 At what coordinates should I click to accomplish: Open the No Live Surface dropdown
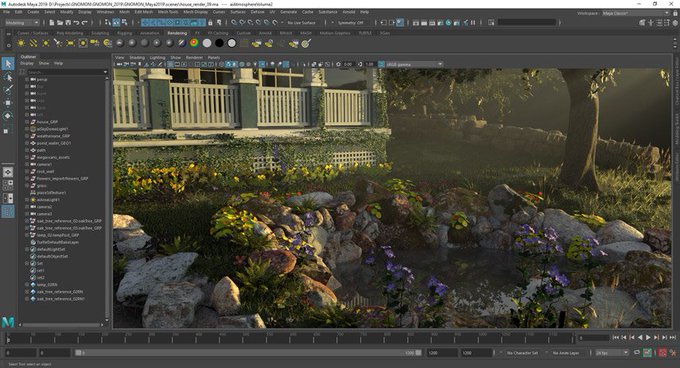(x=301, y=22)
